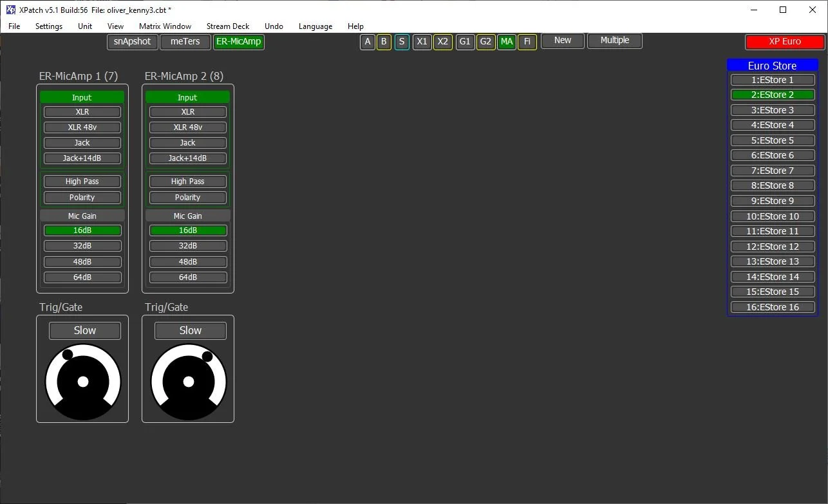Toggle the MA button
The image size is (828, 504).
(x=507, y=42)
